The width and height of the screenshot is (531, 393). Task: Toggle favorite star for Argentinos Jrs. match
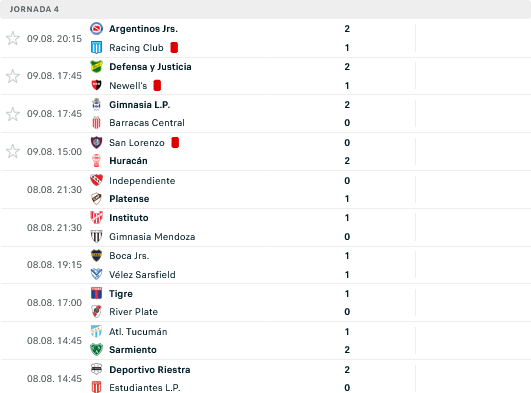pyautogui.click(x=13, y=38)
